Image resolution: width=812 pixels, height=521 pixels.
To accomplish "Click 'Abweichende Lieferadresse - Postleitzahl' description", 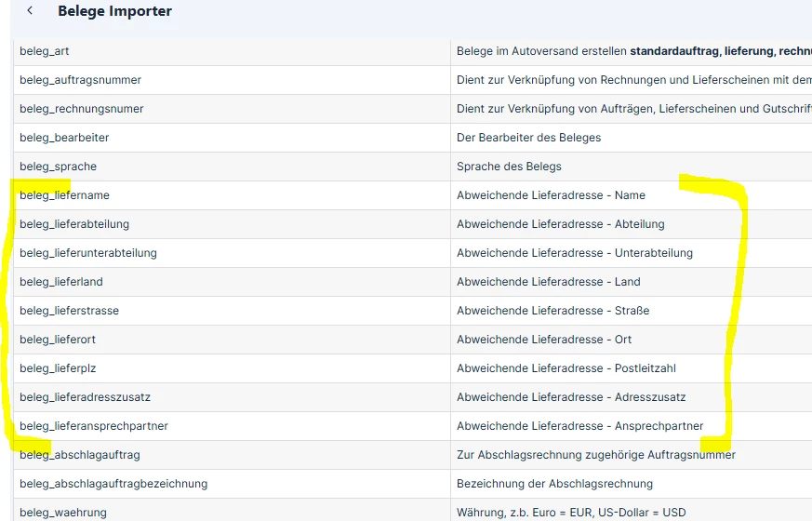I will coord(566,368).
